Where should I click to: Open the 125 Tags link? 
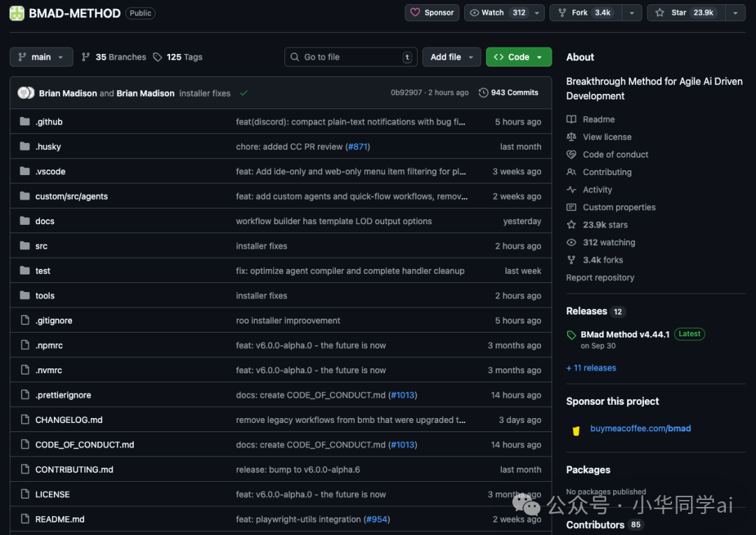pos(178,57)
